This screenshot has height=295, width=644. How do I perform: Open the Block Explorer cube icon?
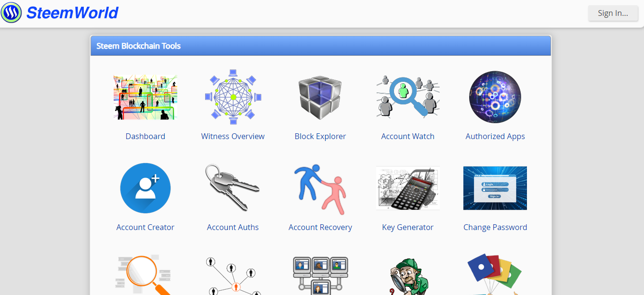(x=320, y=97)
